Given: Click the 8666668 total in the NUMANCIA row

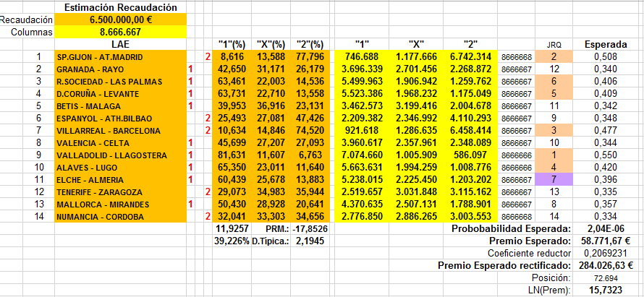Looking at the screenshot, I should [x=517, y=217].
